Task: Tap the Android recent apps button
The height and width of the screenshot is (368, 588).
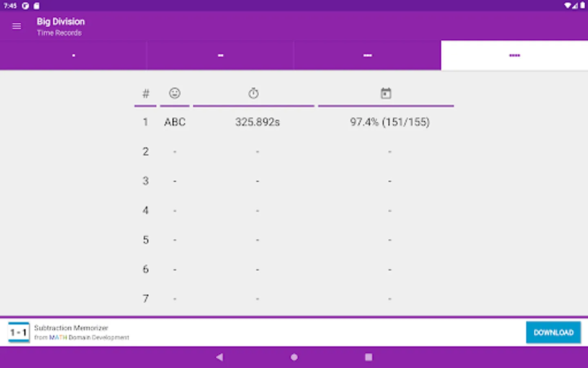Action: 369,357
